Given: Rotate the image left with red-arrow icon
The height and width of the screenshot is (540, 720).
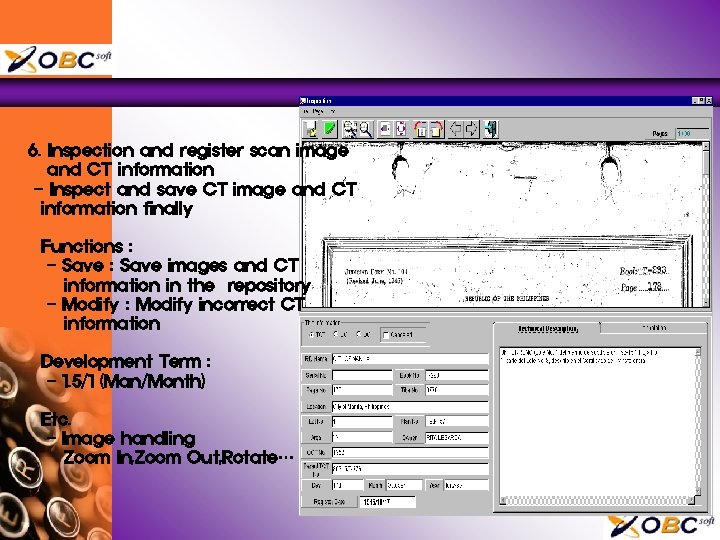Looking at the screenshot, I should point(421,129).
